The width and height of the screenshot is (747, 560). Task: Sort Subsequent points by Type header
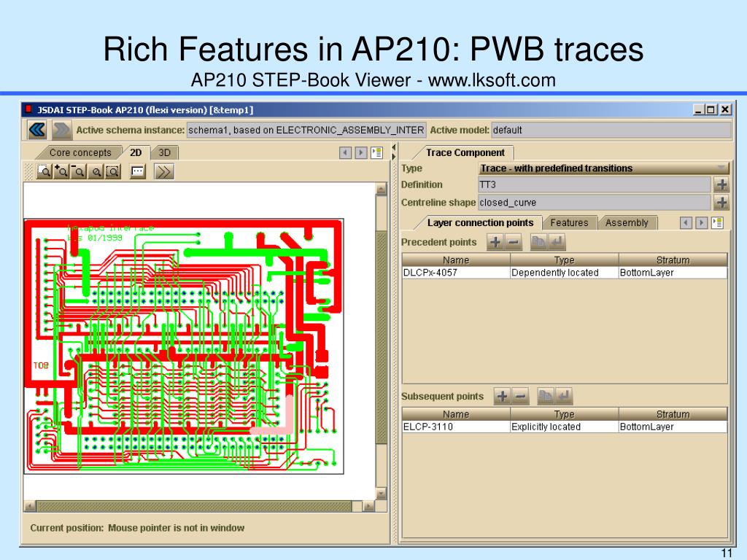(565, 414)
